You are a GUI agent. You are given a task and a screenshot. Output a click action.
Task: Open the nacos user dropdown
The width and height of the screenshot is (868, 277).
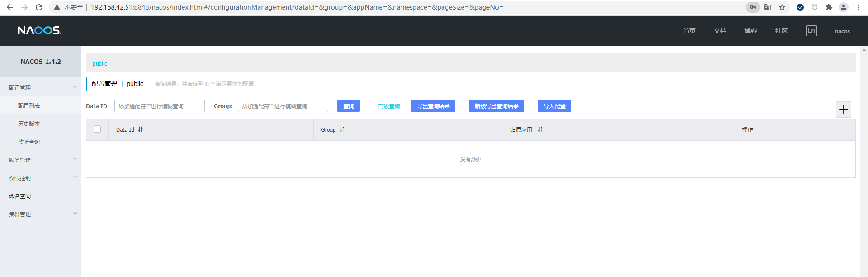(x=842, y=31)
